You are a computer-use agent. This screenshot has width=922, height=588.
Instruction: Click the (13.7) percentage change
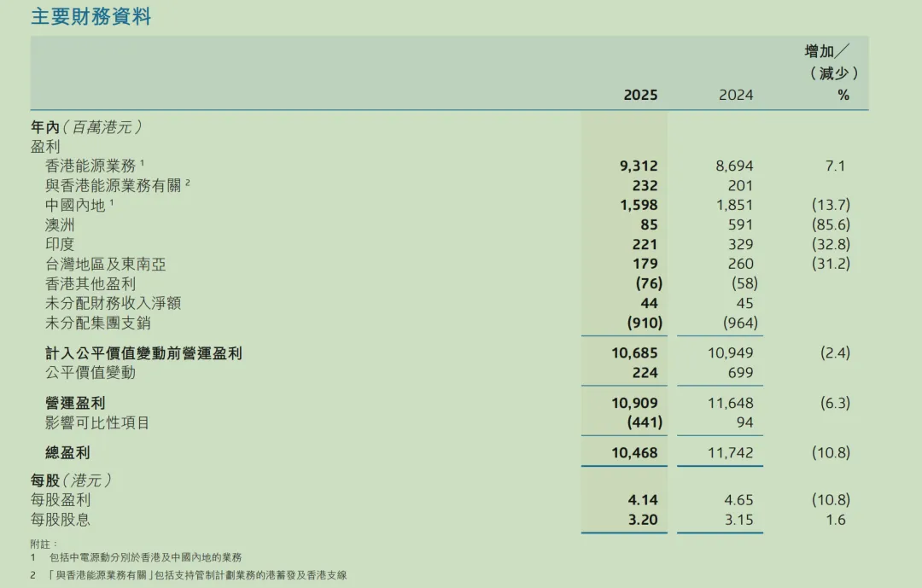point(831,205)
